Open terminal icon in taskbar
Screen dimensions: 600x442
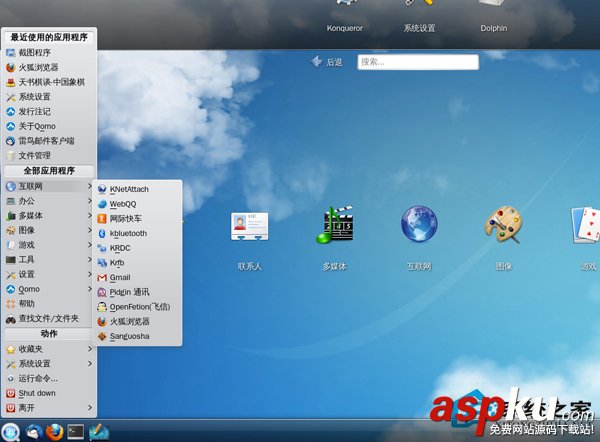pyautogui.click(x=76, y=432)
